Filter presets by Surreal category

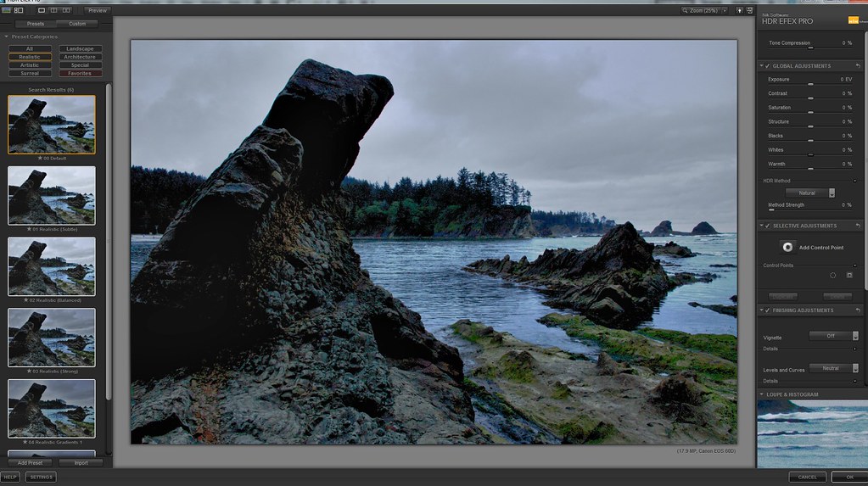click(x=30, y=73)
